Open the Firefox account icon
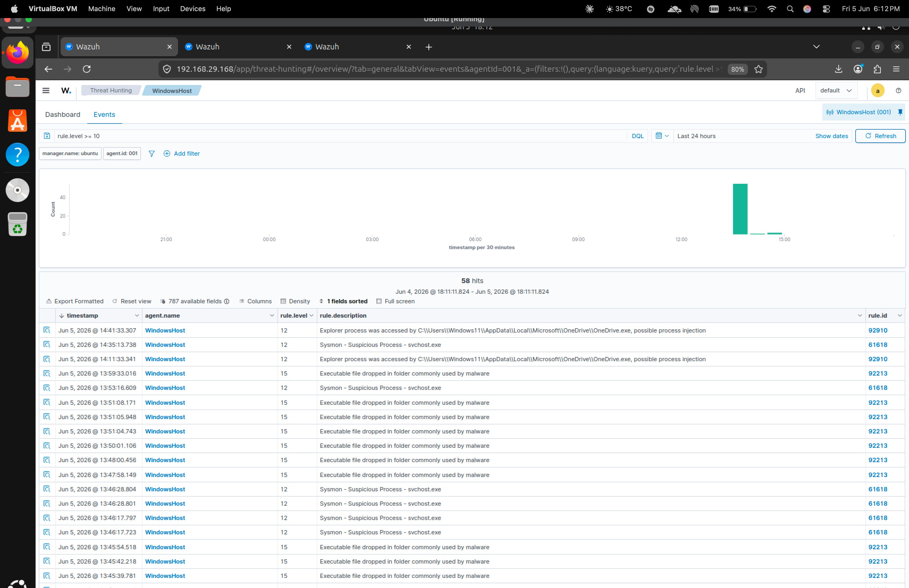 (x=858, y=69)
